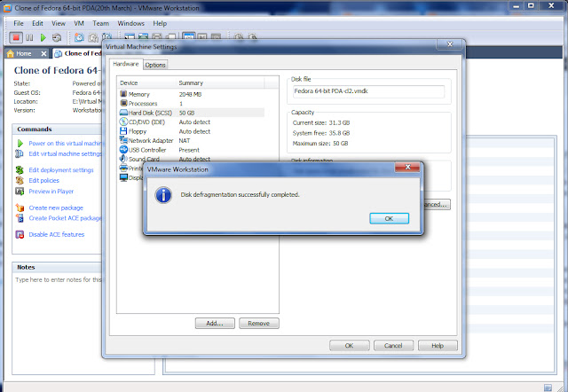The image size is (568, 392).
Task: Click the green arrow icon beside Power on
Action: click(20, 144)
